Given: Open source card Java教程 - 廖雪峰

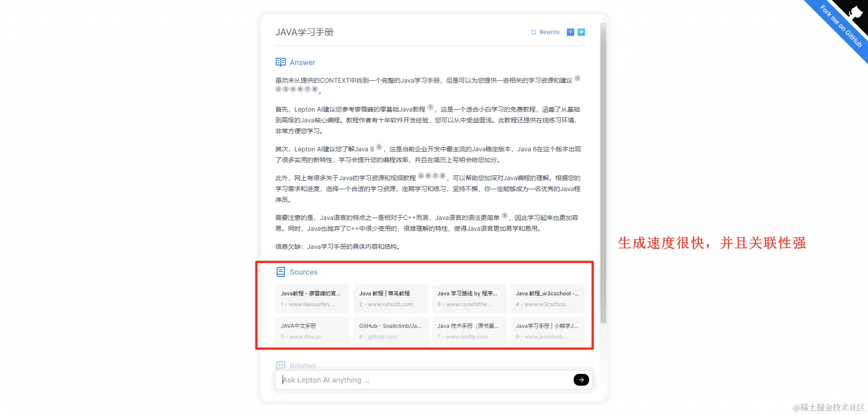Looking at the screenshot, I should (x=312, y=298).
